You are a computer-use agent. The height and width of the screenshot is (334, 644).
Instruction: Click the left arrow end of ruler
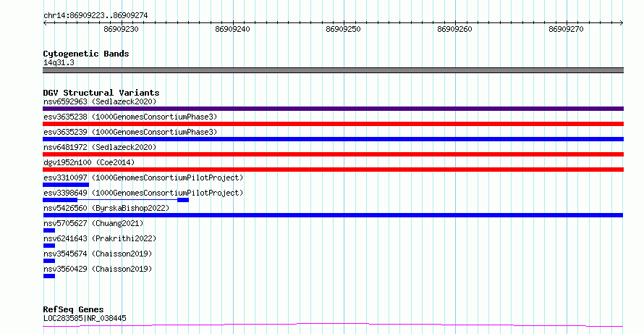[45, 23]
